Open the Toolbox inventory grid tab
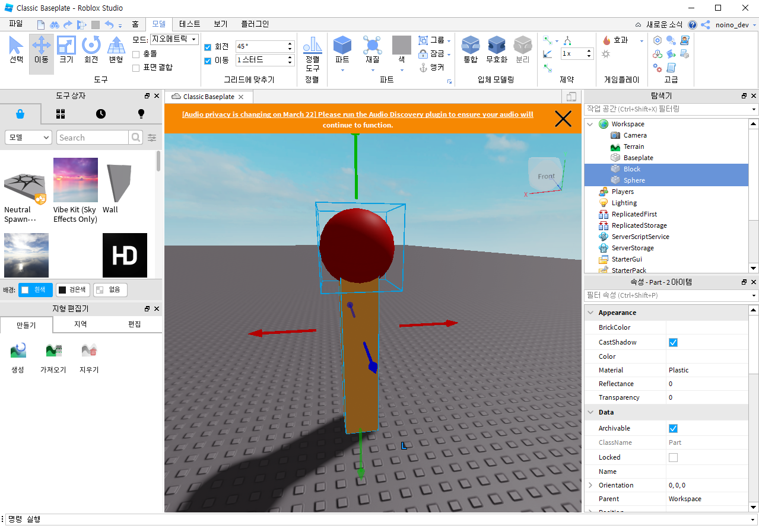759x532 pixels. (x=61, y=114)
